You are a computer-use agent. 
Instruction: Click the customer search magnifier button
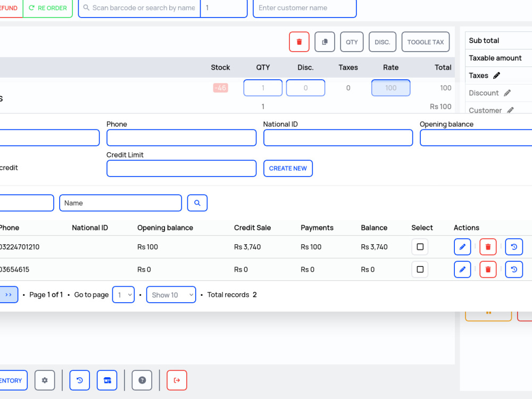coord(197,203)
